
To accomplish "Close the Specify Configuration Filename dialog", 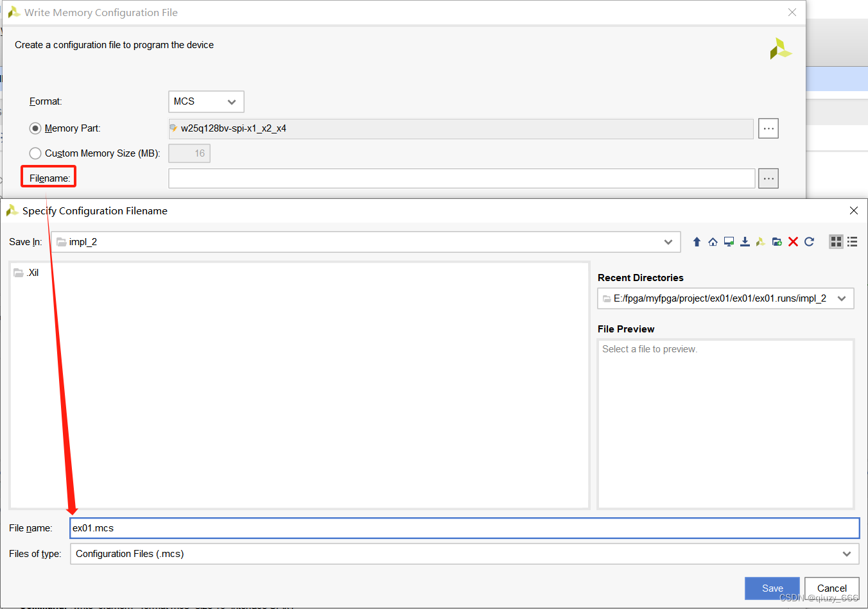I will click(854, 210).
